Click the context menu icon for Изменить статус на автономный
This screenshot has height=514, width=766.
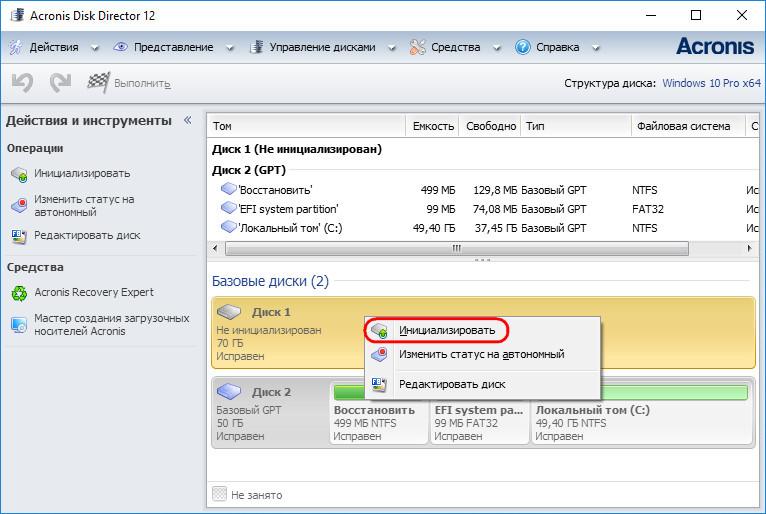pyautogui.click(x=379, y=355)
